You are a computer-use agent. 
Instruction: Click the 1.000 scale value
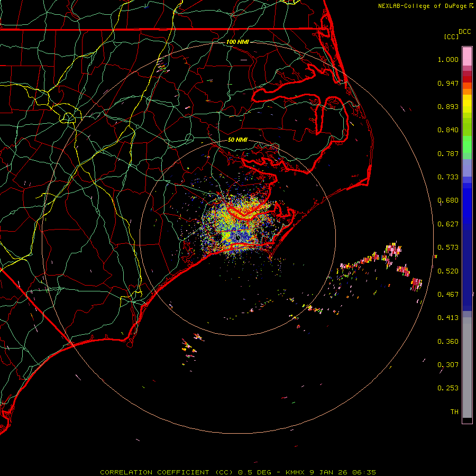pyautogui.click(x=448, y=59)
